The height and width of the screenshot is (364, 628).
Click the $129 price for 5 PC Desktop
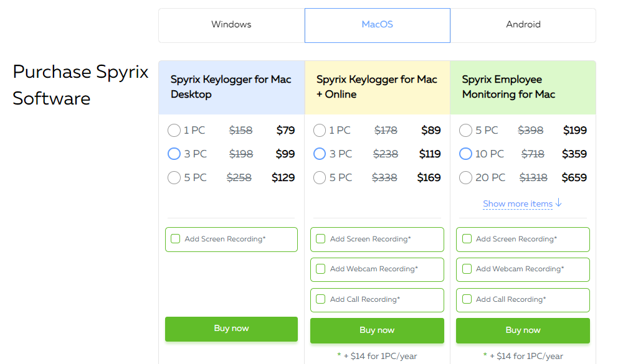(283, 177)
